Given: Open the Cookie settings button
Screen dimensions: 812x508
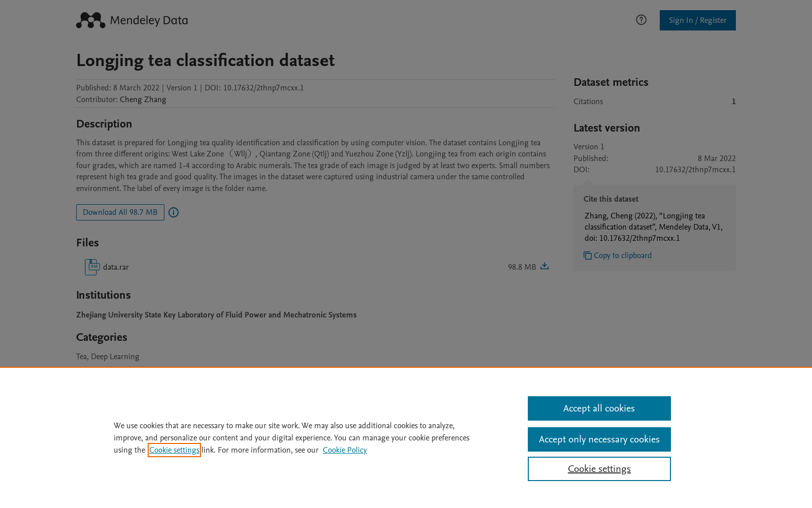Looking at the screenshot, I should pyautogui.click(x=599, y=469).
